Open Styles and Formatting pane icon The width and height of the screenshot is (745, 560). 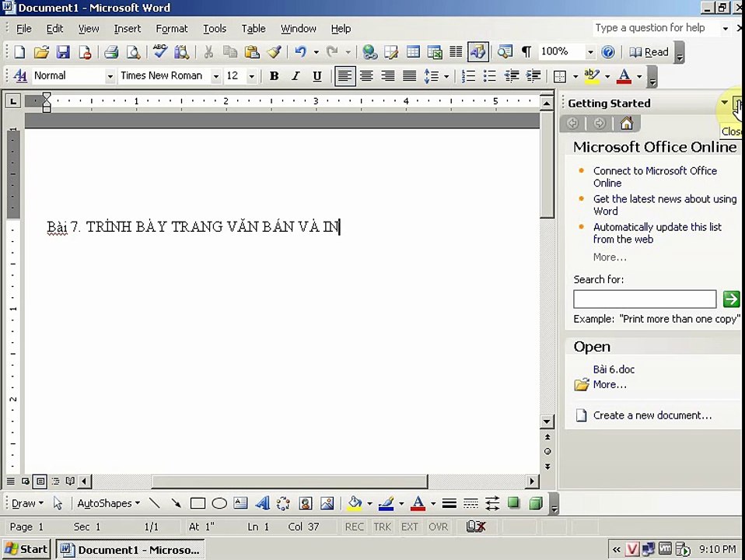tap(20, 75)
